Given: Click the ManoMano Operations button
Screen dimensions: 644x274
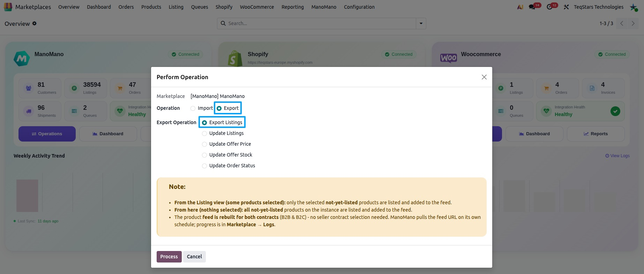Looking at the screenshot, I should [47, 134].
